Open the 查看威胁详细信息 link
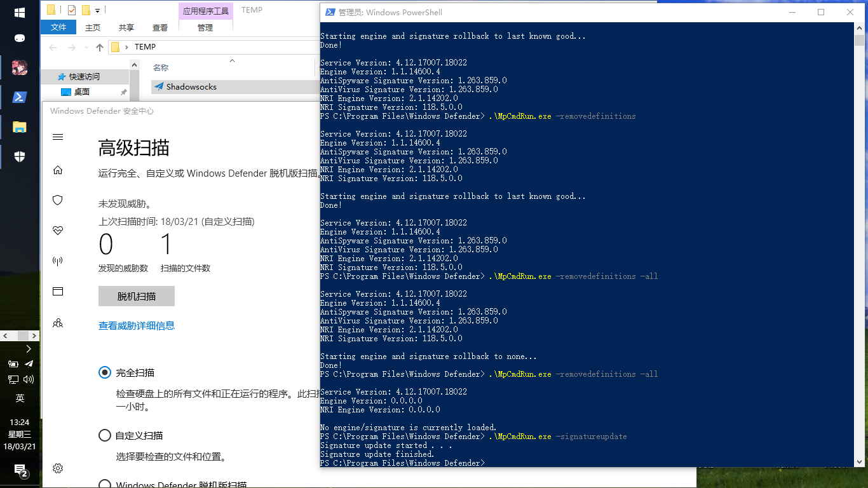Viewport: 868px width, 488px height. coord(137,326)
